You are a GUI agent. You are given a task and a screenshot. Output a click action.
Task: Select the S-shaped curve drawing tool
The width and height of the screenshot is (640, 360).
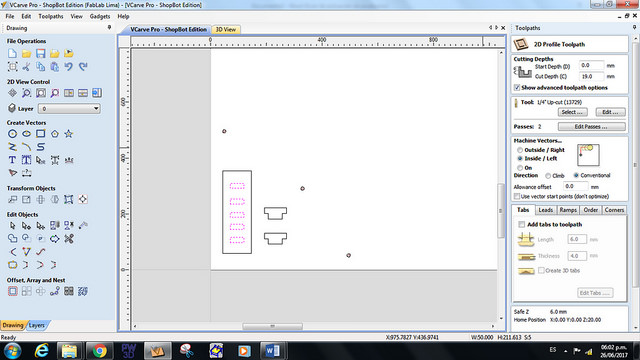tap(40, 147)
